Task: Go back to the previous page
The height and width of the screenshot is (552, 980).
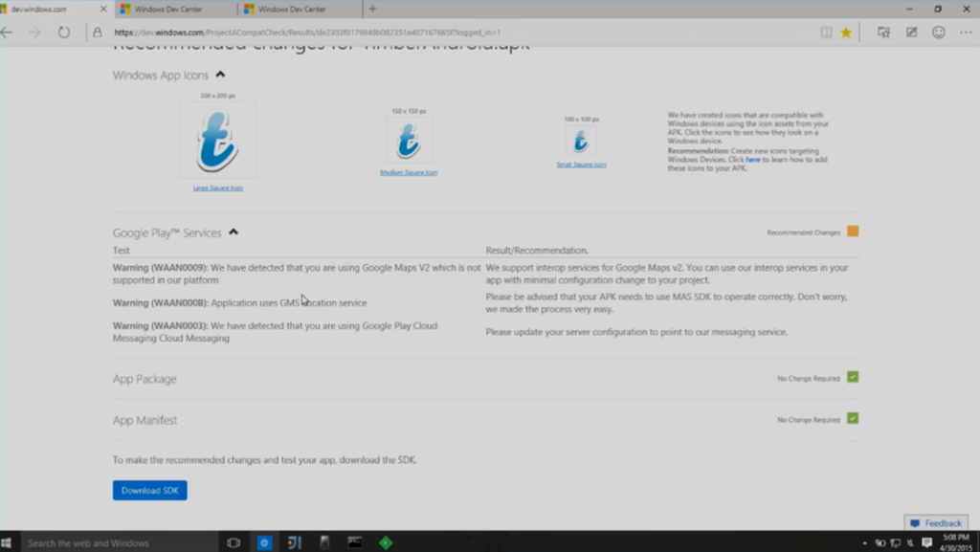Action: [x=7, y=33]
